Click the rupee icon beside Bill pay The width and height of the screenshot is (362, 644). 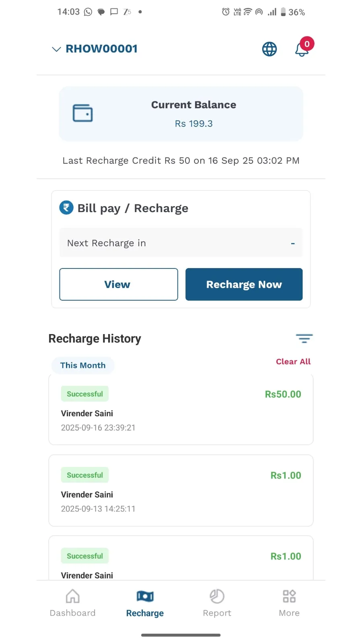[66, 208]
